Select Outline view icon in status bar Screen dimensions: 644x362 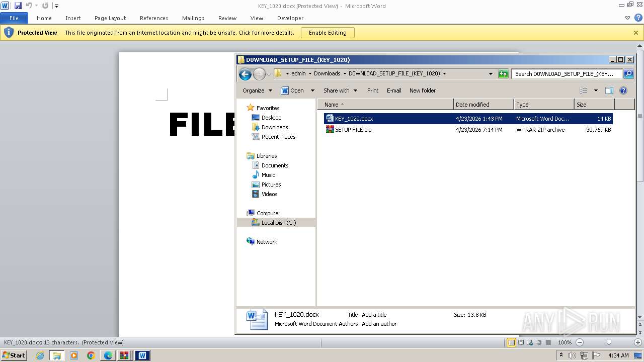tap(538, 342)
